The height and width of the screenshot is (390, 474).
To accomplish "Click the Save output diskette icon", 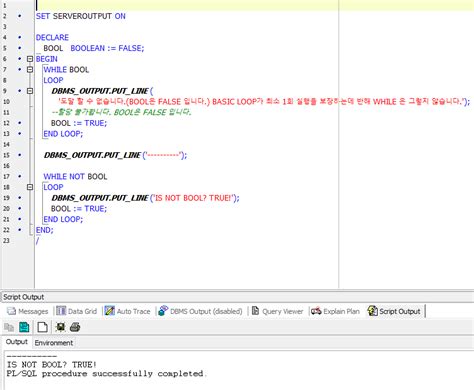I will click(24, 327).
